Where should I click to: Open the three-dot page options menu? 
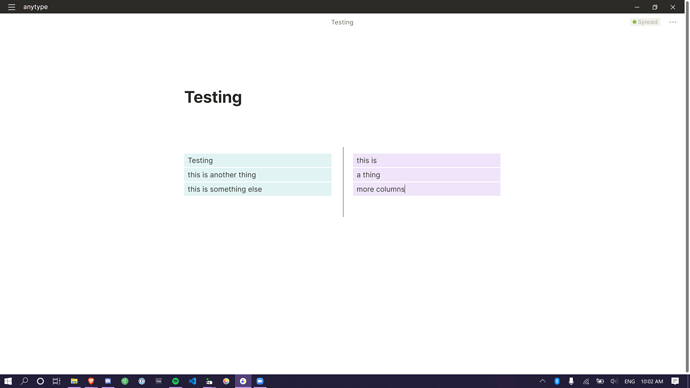[x=672, y=22]
